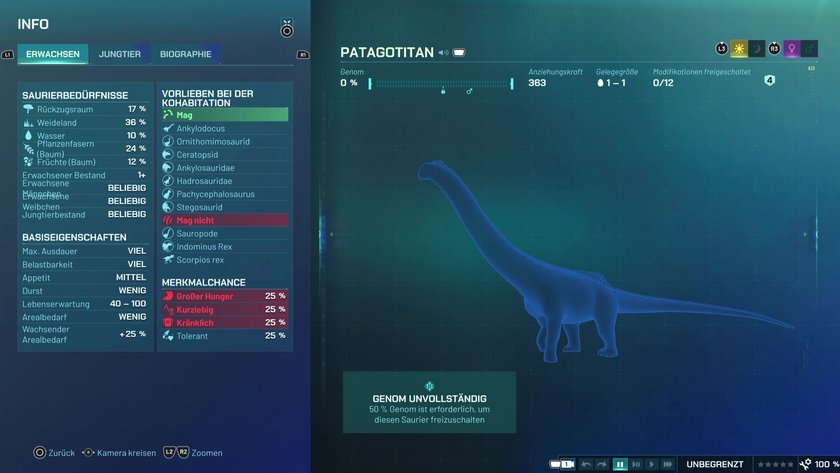Click the touchpad icon next to Patagotitan
The width and height of the screenshot is (840, 473).
459,52
